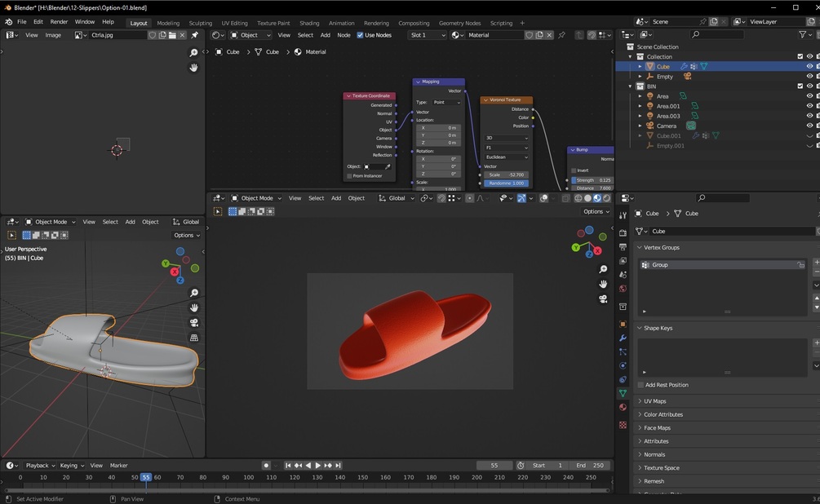Open the View Layer properties tab
Viewport: 820px width, 504px height.
tap(623, 260)
